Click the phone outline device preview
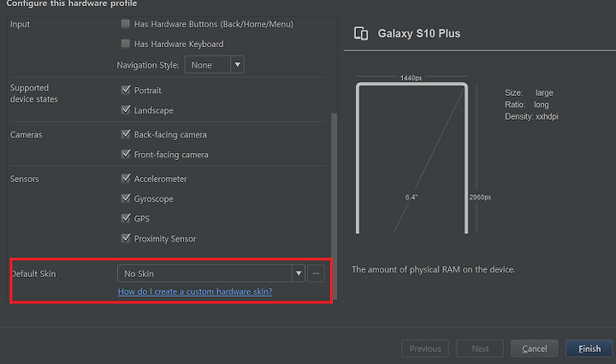Image resolution: width=616 pixels, height=364 pixels. tap(412, 158)
